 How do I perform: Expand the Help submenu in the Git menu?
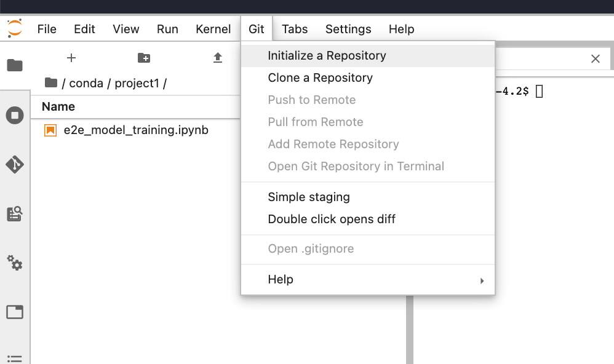pos(281,279)
